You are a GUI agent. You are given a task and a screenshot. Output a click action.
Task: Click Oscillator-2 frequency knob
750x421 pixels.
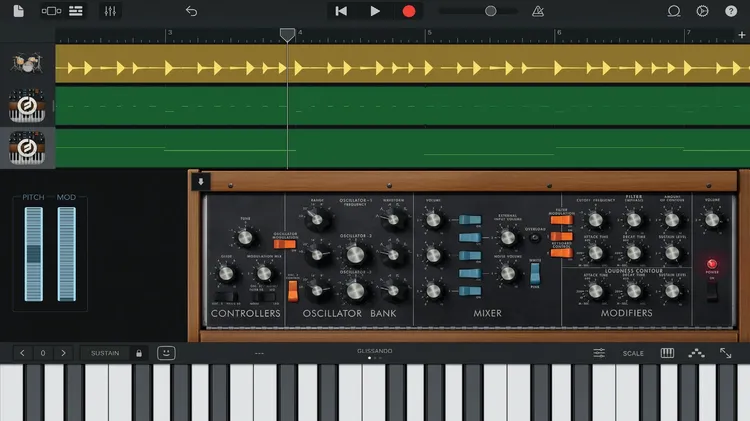point(355,255)
